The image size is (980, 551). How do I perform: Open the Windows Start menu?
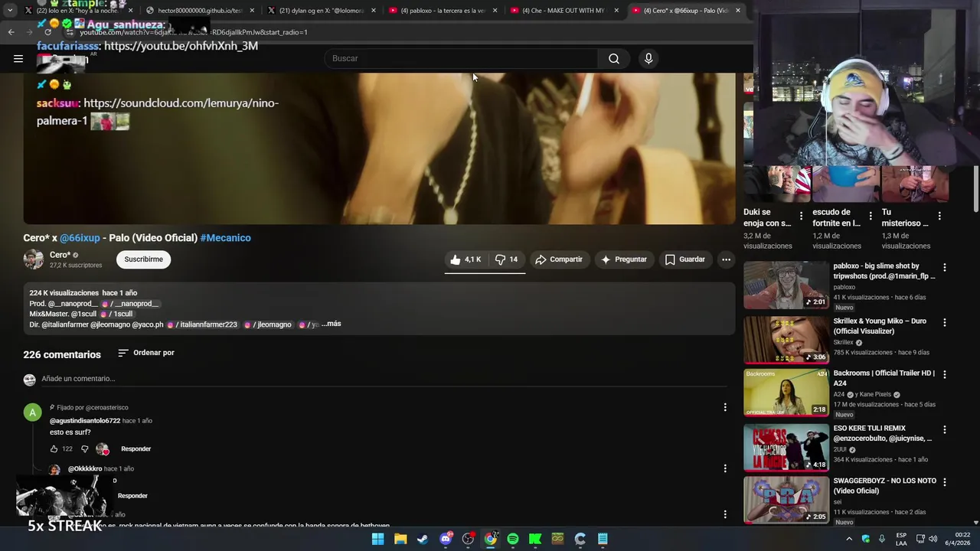(377, 539)
